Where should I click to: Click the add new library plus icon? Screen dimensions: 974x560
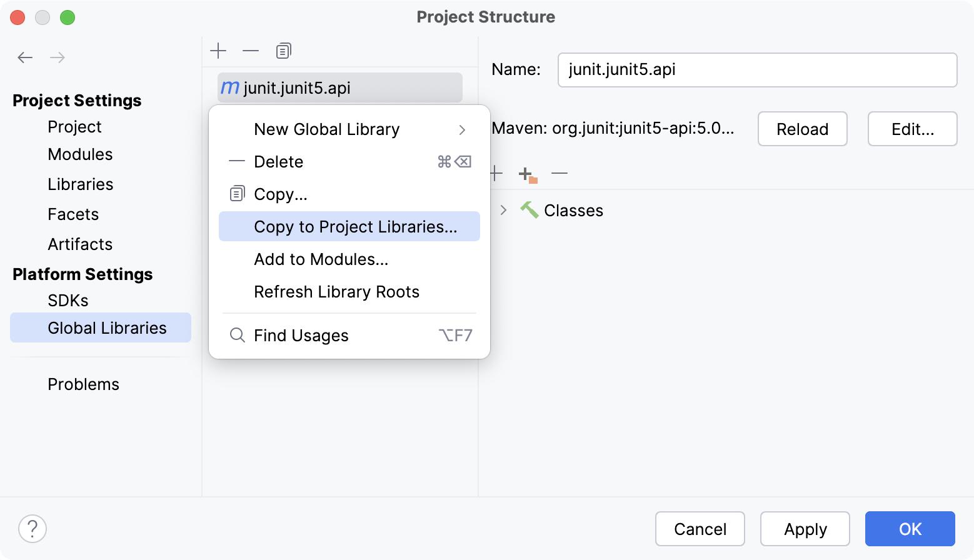218,51
